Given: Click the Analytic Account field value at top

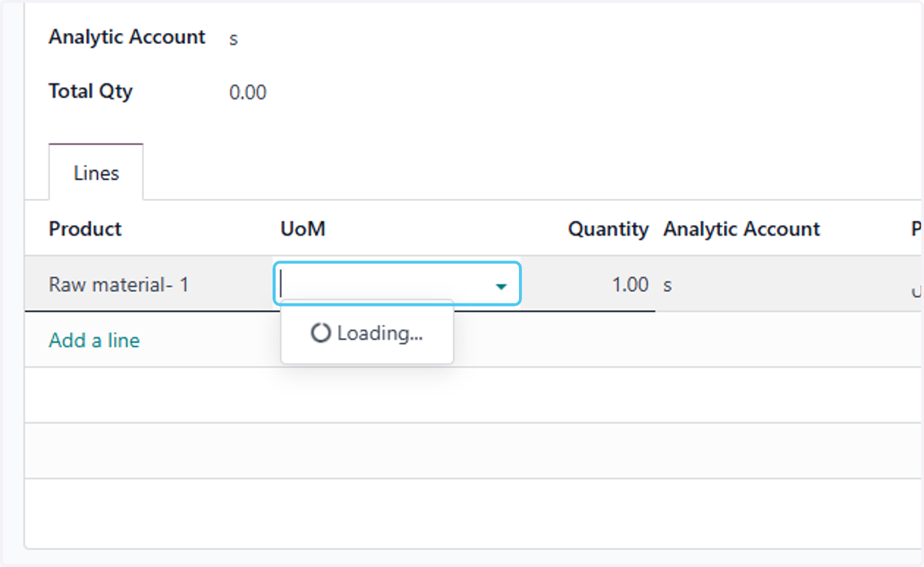Looking at the screenshot, I should pyautogui.click(x=233, y=39).
